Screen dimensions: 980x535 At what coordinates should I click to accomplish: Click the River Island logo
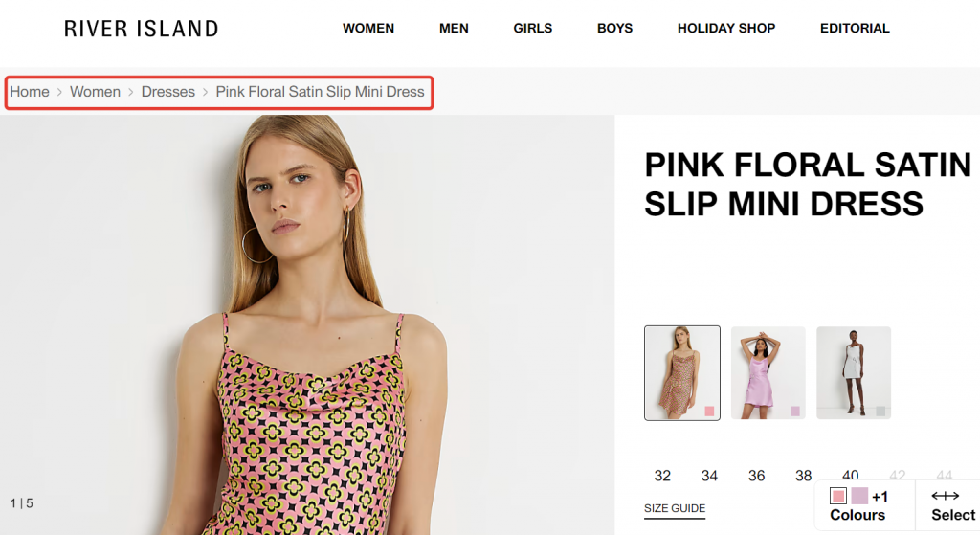141,29
